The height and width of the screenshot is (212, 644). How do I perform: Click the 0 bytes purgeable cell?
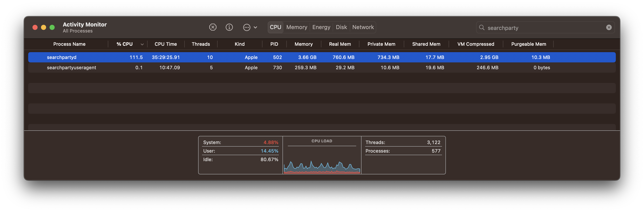(x=542, y=68)
